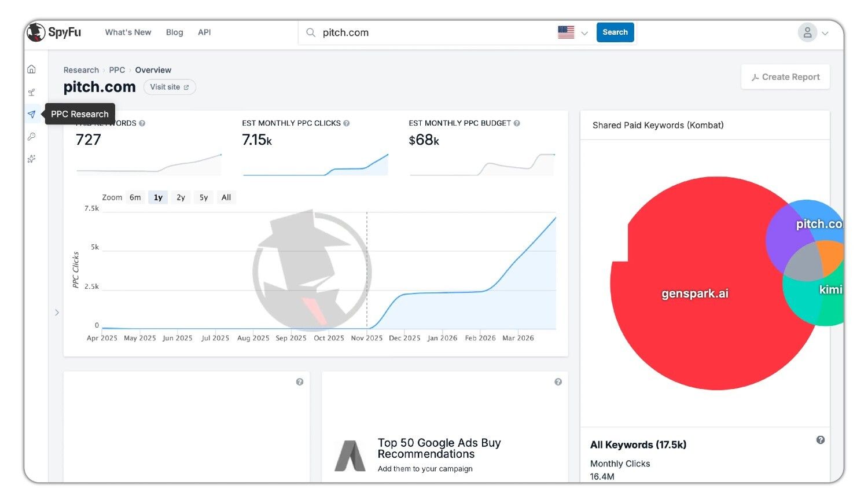Go to Research breadcrumb

click(x=81, y=70)
